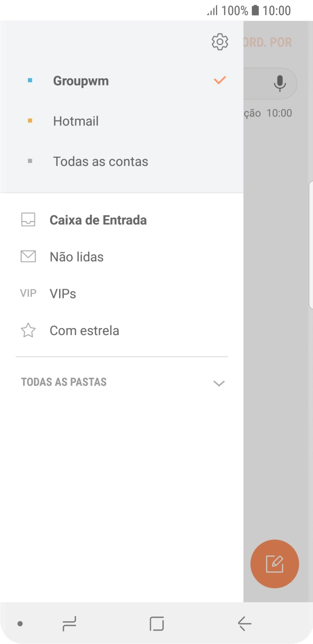Select the Não lidas envelope icon
Viewport: 313px width, 644px height.
coord(28,256)
